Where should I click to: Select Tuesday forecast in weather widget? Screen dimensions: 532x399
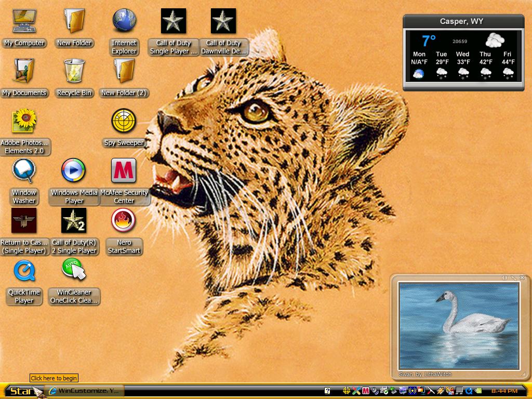(442, 65)
